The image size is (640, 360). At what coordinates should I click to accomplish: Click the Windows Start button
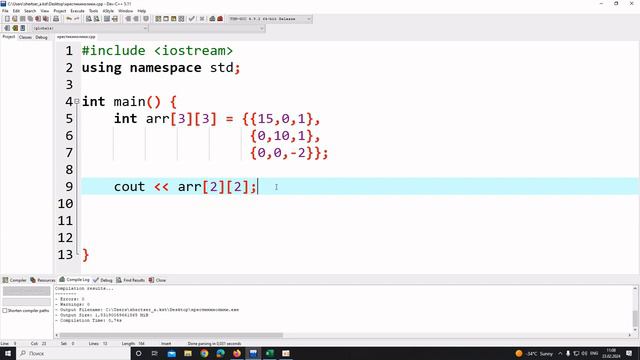[x=8, y=353]
